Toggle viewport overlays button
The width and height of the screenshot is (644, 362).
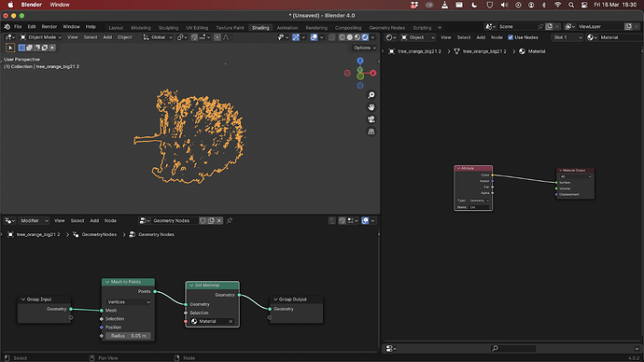(x=314, y=37)
